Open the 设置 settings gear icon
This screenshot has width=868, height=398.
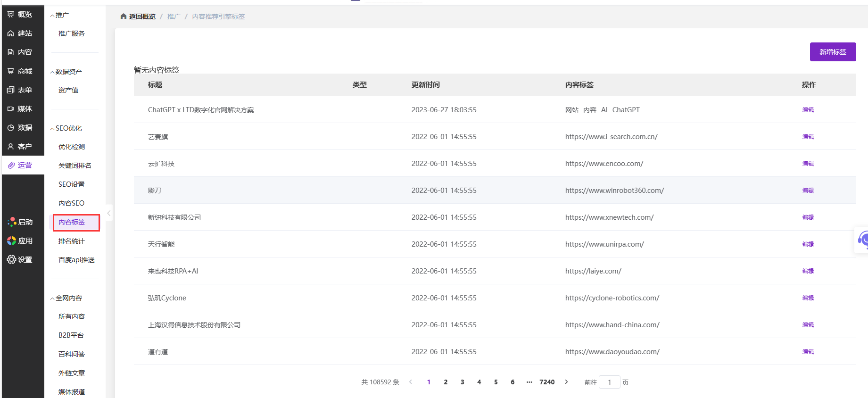11,259
